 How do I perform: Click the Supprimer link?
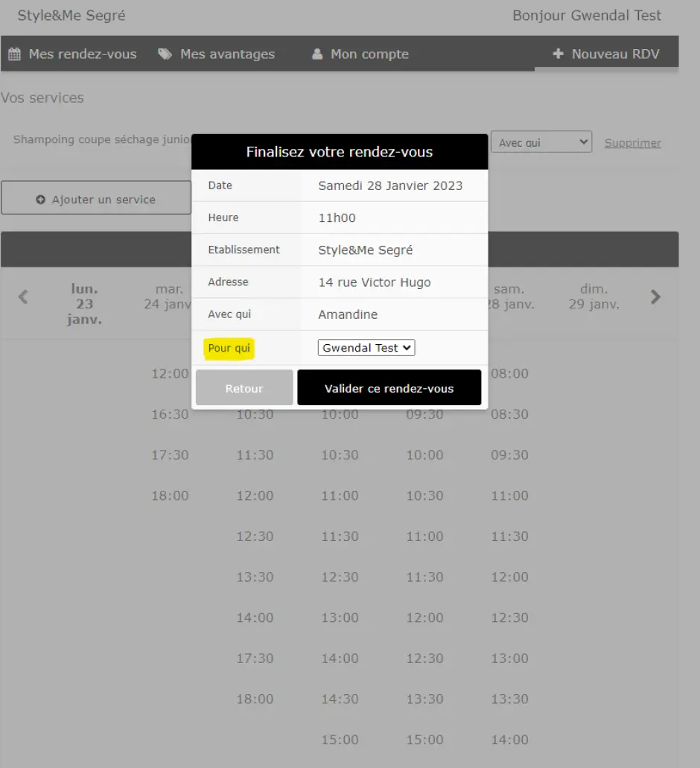point(632,143)
